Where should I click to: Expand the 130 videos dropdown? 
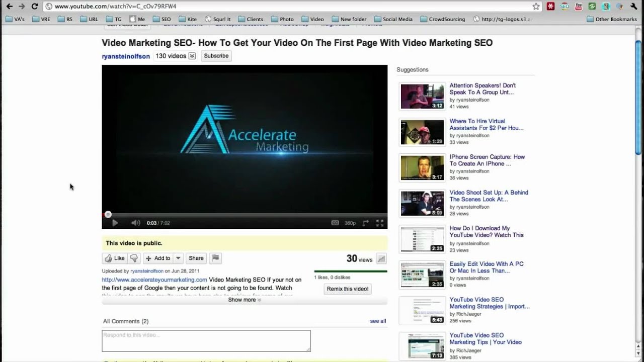pos(192,56)
